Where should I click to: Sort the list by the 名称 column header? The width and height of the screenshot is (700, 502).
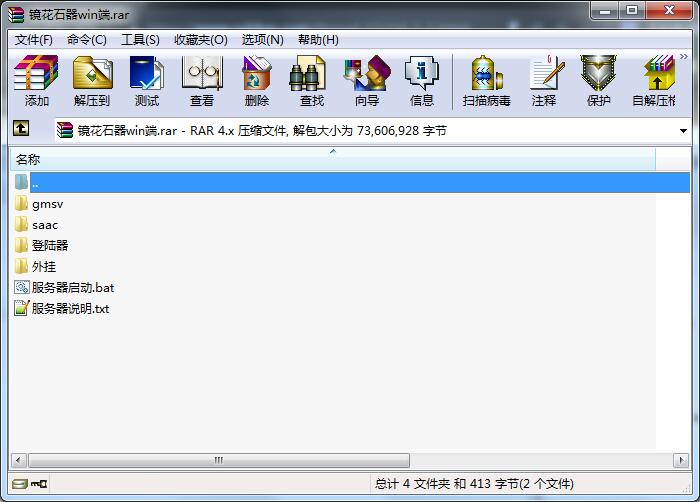(x=333, y=159)
